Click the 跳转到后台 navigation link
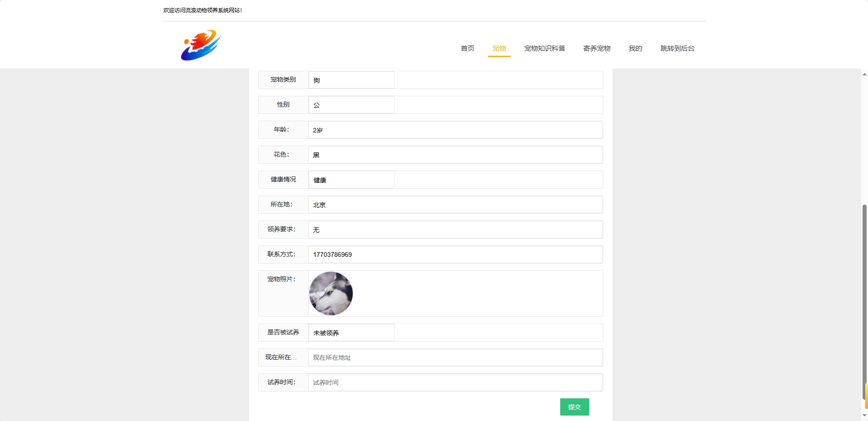The height and width of the screenshot is (421, 868). click(x=677, y=49)
